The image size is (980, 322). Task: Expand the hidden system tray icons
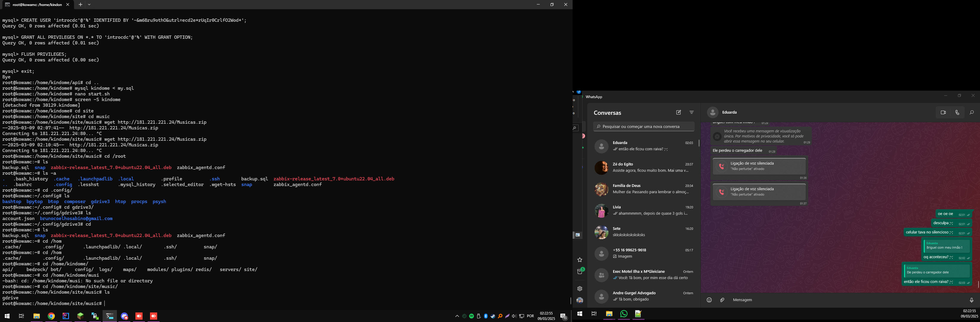[x=457, y=316]
